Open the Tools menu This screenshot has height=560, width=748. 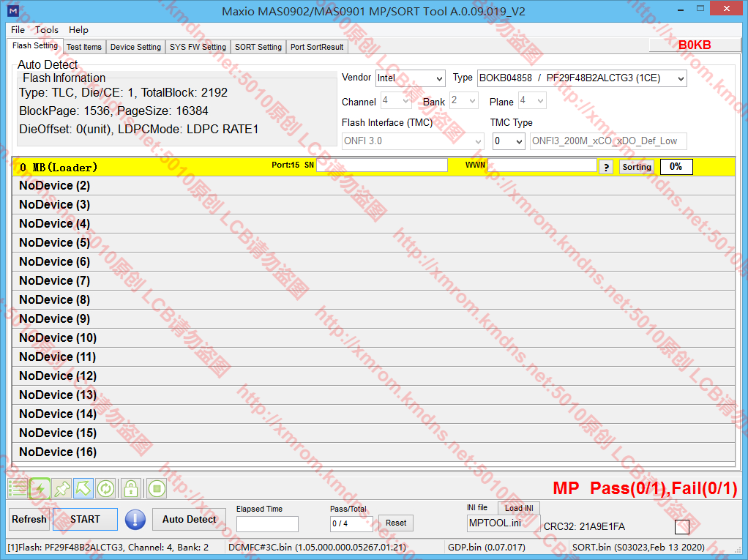47,30
